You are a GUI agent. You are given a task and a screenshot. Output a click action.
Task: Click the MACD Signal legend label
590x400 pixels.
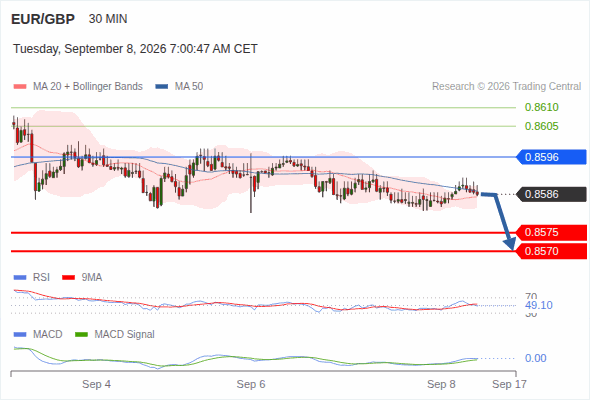125,335
